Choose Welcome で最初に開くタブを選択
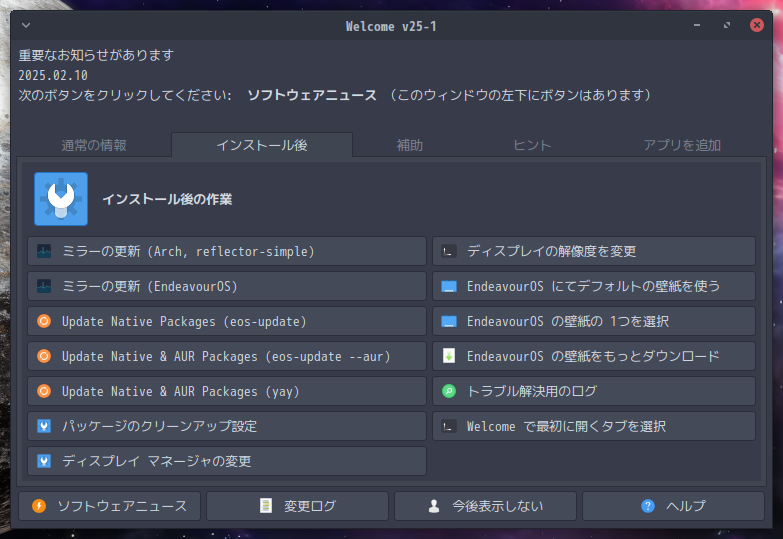The image size is (783, 539). [x=594, y=426]
